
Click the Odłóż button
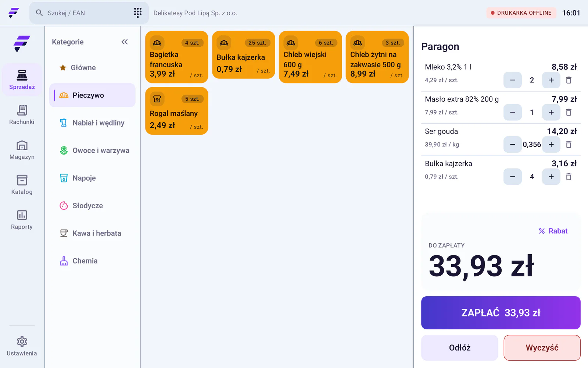460,348
